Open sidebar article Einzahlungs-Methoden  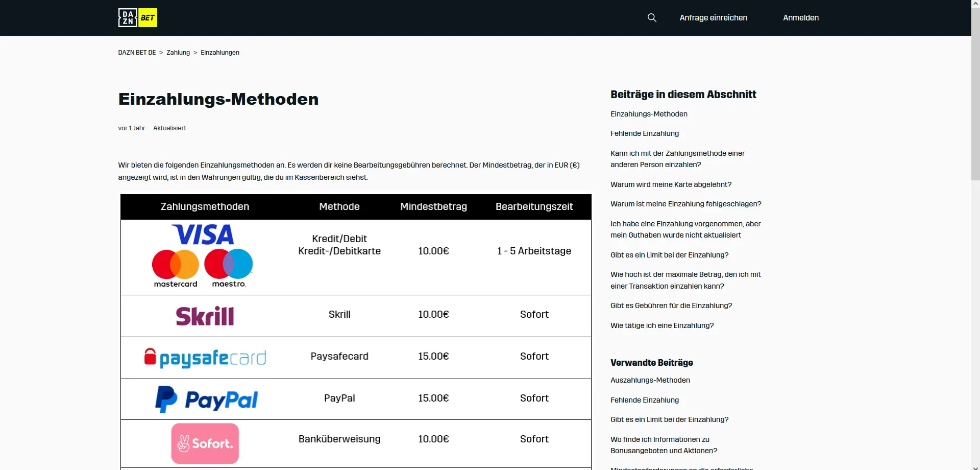pos(649,114)
